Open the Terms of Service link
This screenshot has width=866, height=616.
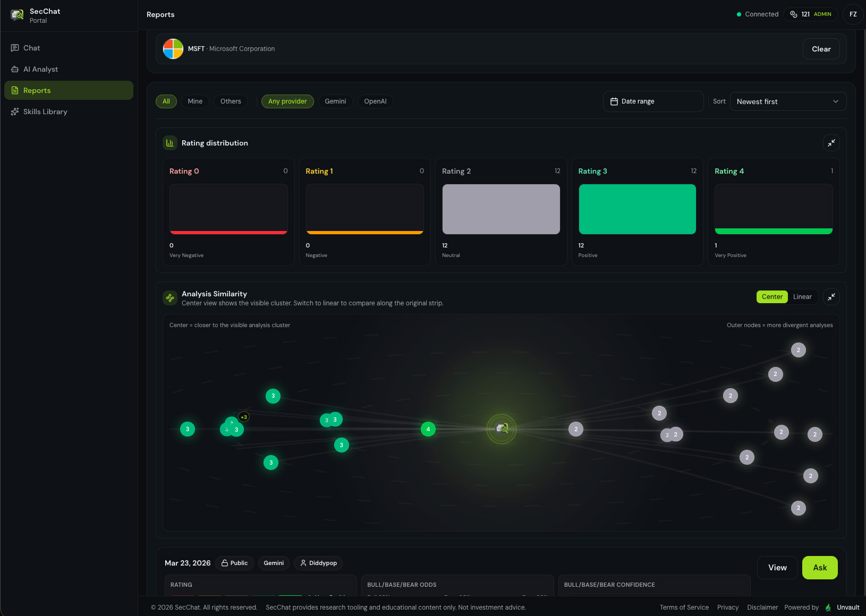pos(684,607)
